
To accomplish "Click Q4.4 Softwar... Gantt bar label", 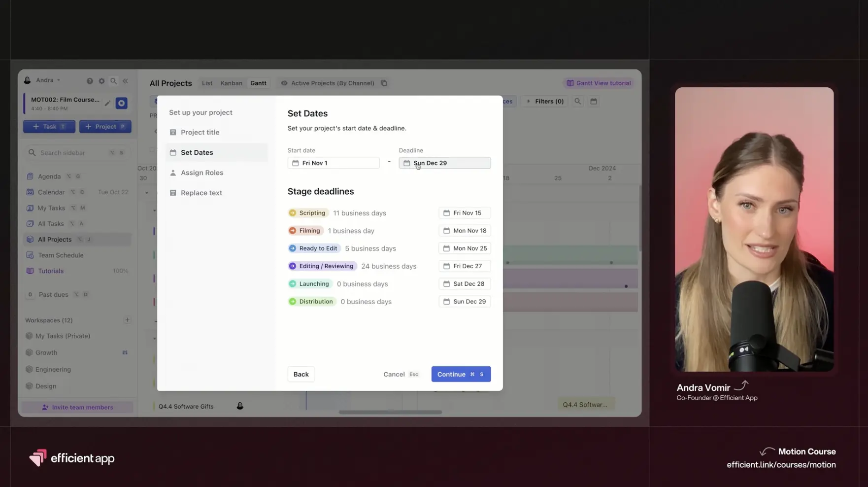I will point(585,405).
